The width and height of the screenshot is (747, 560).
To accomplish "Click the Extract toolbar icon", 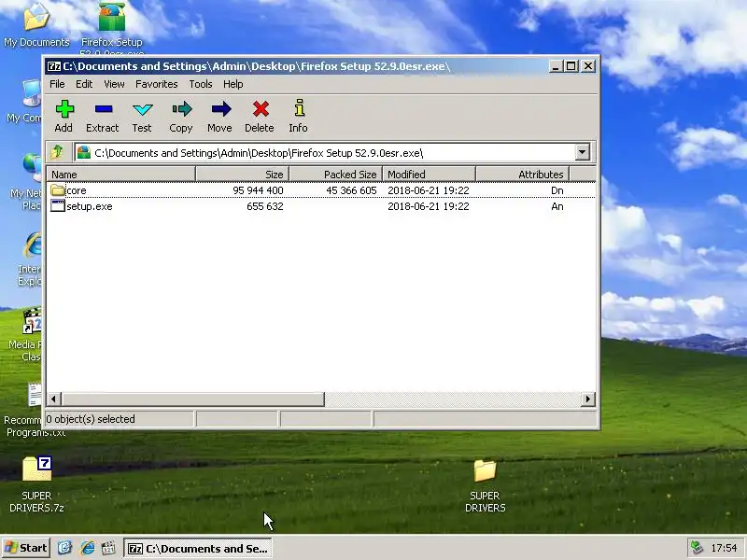I will (103, 109).
